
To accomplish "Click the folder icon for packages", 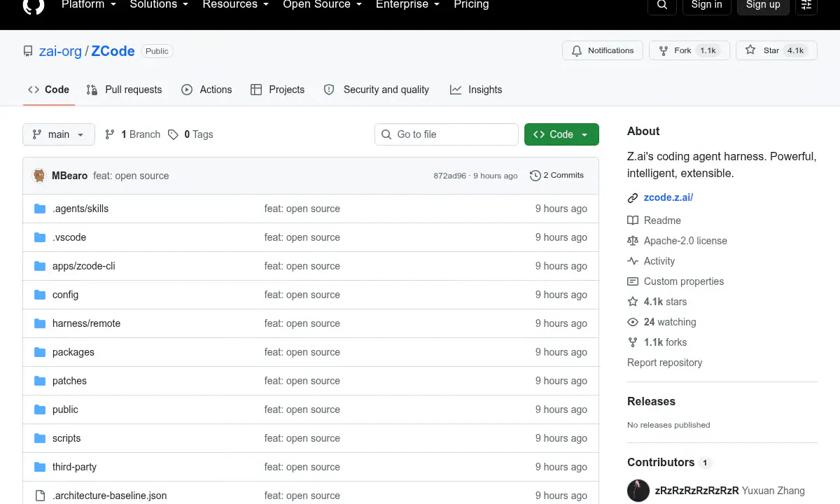I will (x=40, y=352).
